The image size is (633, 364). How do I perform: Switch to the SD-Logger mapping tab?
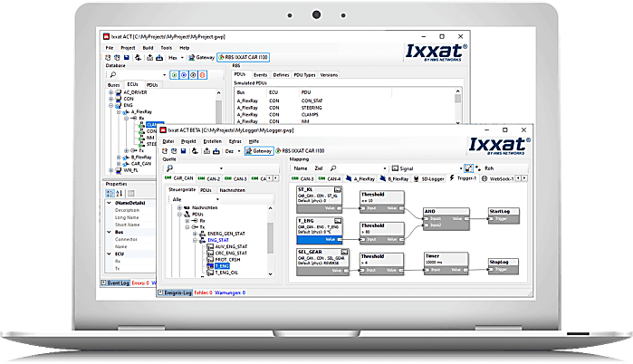(x=429, y=178)
